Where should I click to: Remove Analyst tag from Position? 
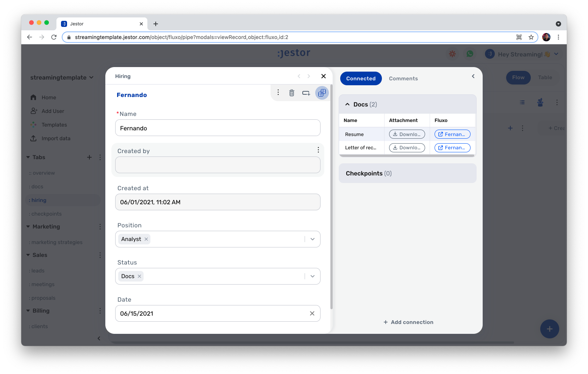[x=146, y=239]
